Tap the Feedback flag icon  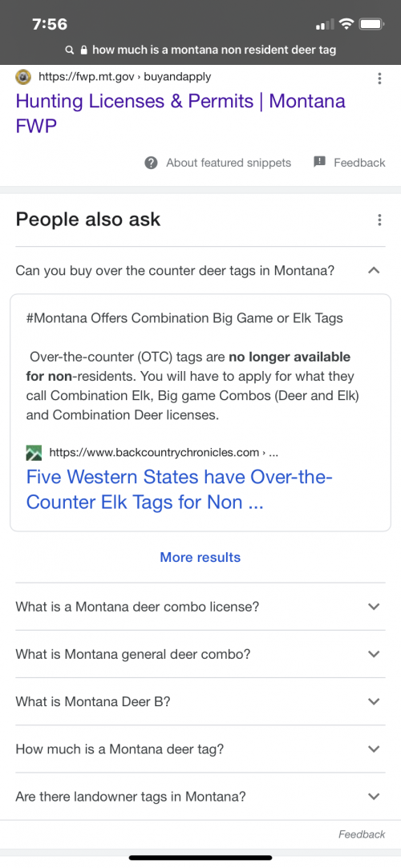(x=319, y=162)
